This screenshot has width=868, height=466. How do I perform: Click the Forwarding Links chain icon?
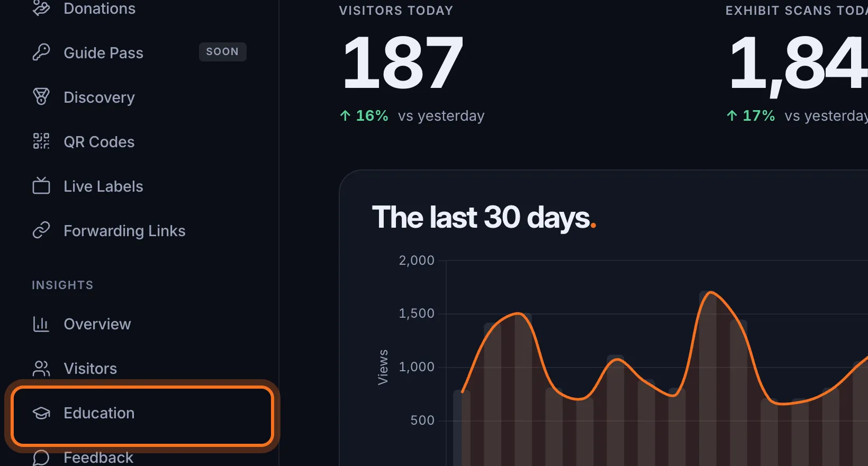click(41, 230)
